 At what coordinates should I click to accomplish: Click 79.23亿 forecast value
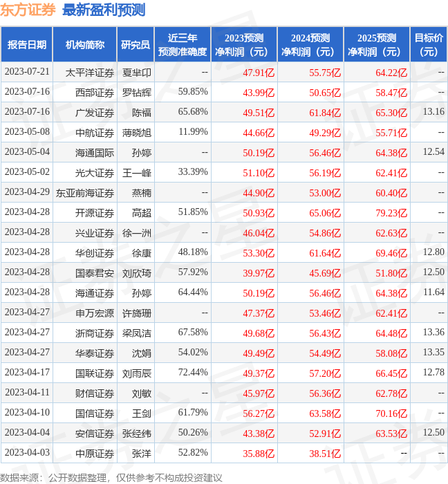391,213
